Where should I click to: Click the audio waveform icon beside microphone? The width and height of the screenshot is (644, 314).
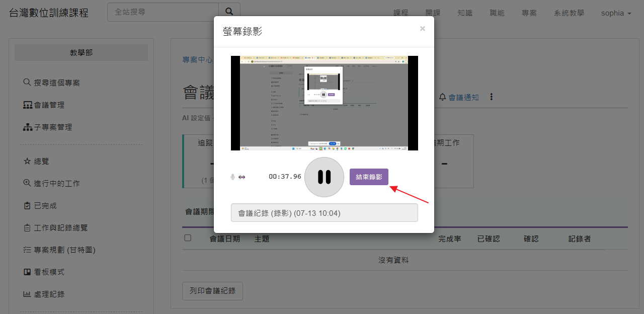tap(242, 177)
